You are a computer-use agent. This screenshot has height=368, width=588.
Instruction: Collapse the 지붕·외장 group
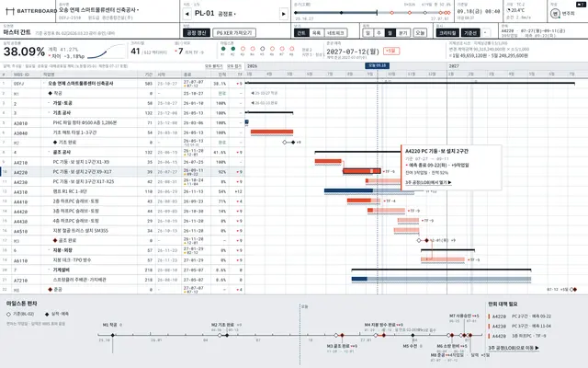49,250
